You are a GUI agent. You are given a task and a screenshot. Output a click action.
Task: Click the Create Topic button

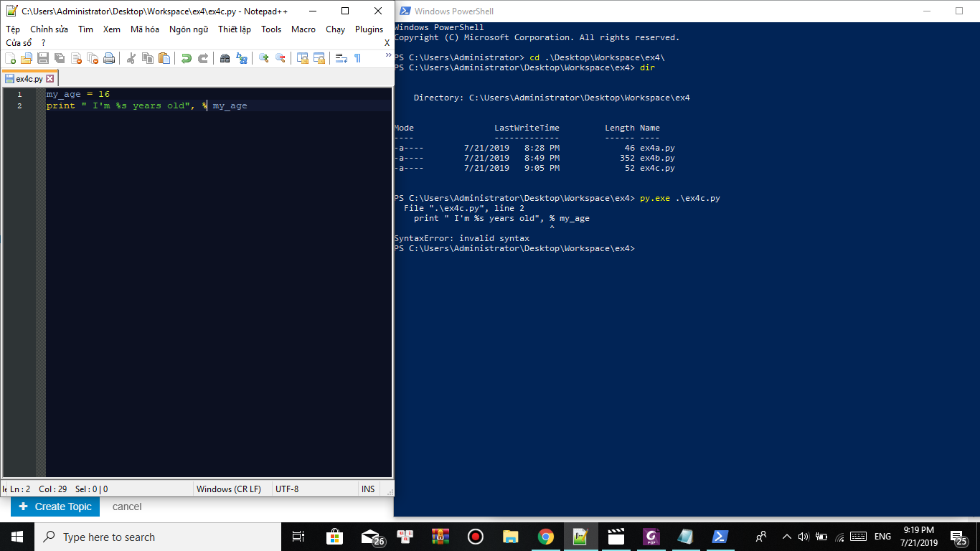[x=55, y=507]
